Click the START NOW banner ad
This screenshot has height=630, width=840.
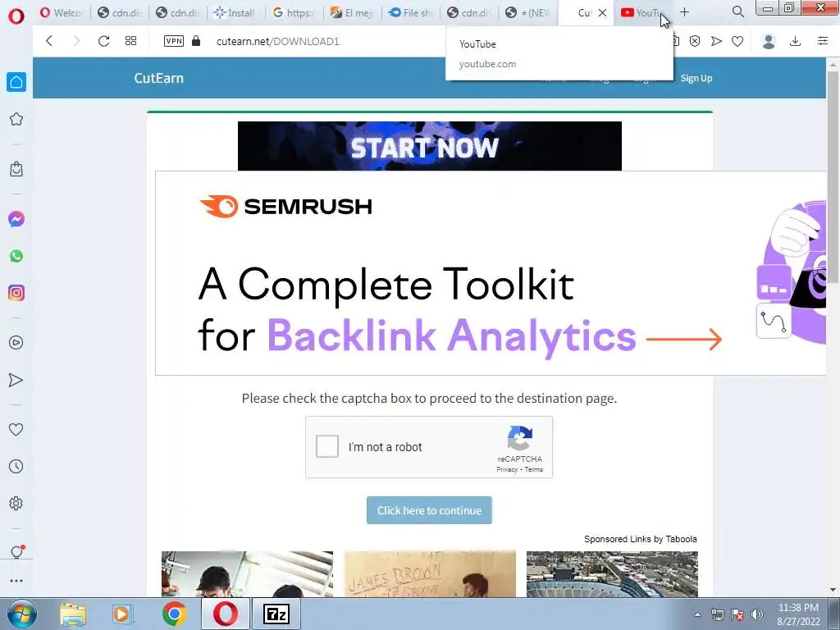tap(430, 146)
